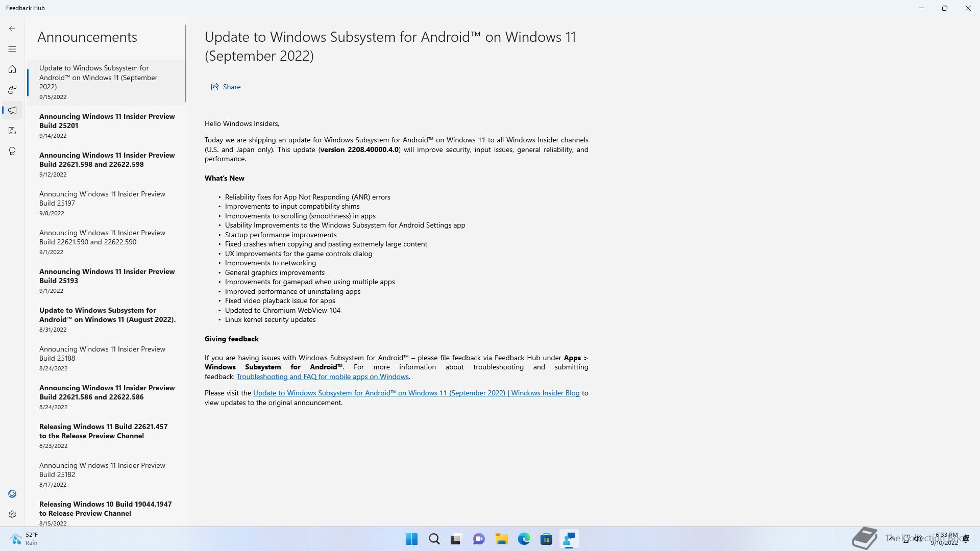Open Build 22621.590 and 22622.590 announcement

[x=107, y=242]
